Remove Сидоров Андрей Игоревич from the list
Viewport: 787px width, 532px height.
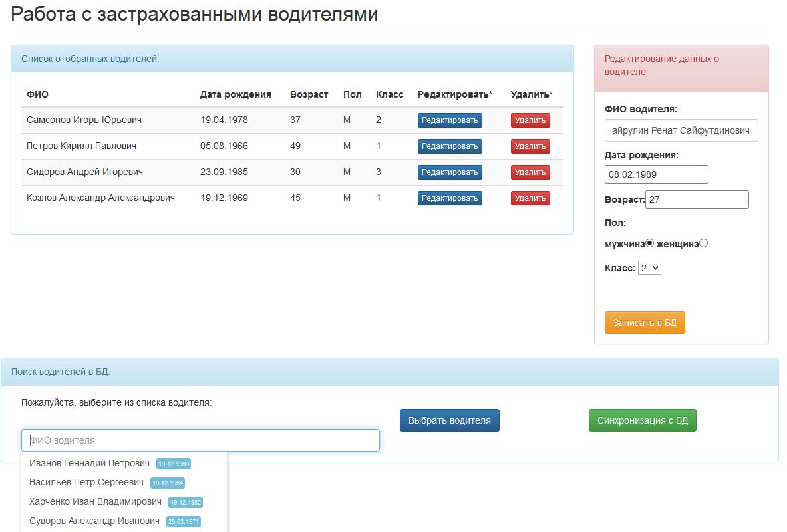530,172
